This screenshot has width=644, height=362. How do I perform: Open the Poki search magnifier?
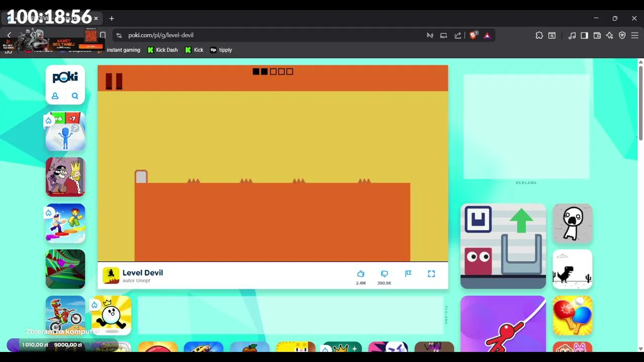click(75, 96)
